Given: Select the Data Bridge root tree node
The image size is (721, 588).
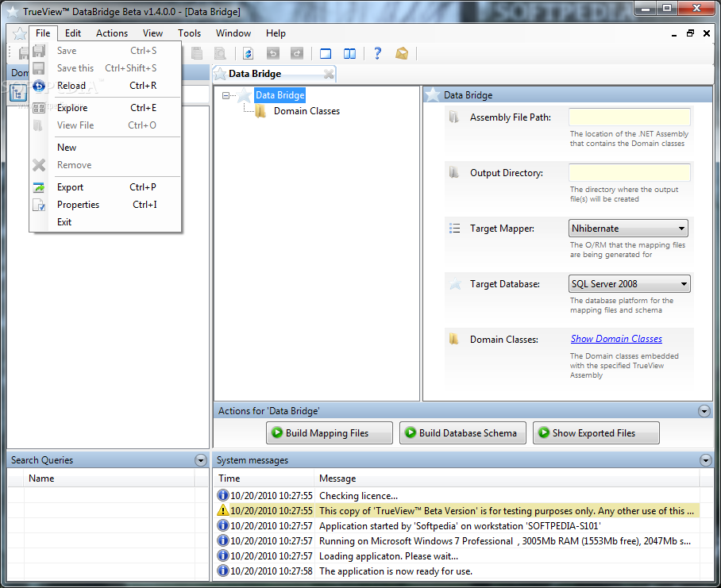Looking at the screenshot, I should coord(280,95).
